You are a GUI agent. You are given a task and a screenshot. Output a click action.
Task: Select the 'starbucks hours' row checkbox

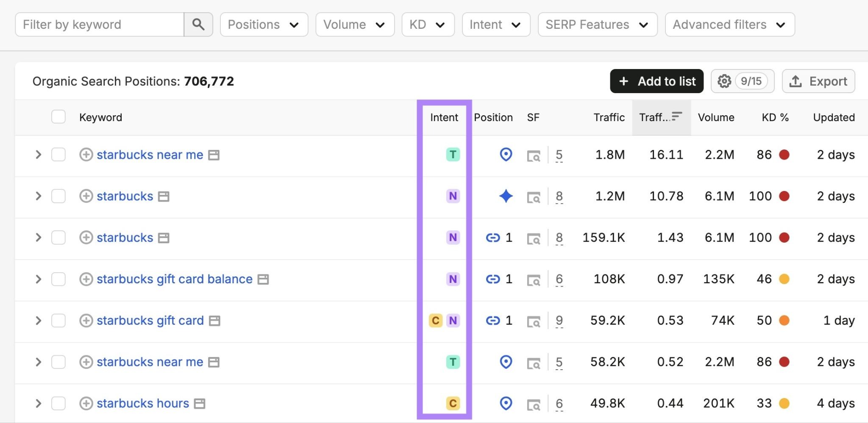tap(58, 404)
